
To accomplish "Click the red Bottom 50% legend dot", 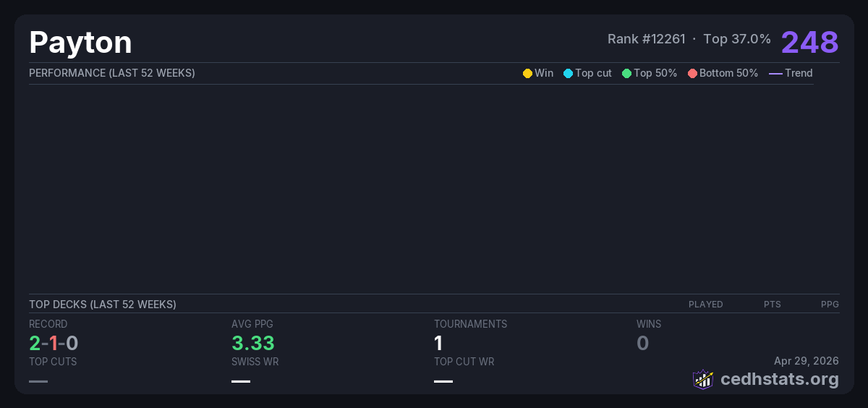I will click(x=692, y=73).
